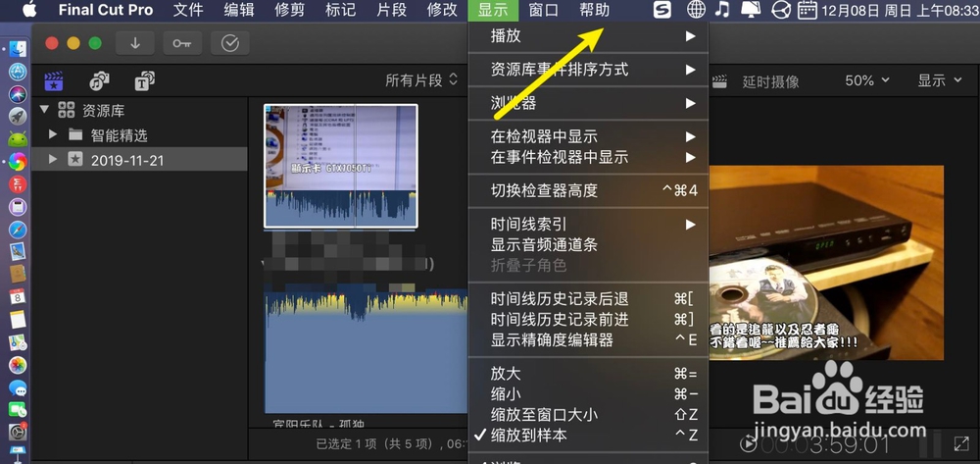Select 时间线历史记录后退 menu item
This screenshot has width=980, height=464.
(x=588, y=299)
